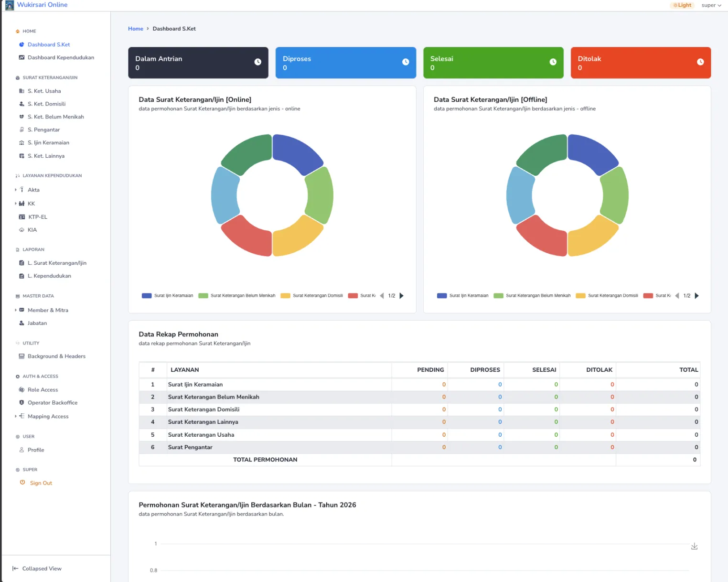Click the Role Access icon in sidebar
The image size is (728, 582).
point(21,390)
